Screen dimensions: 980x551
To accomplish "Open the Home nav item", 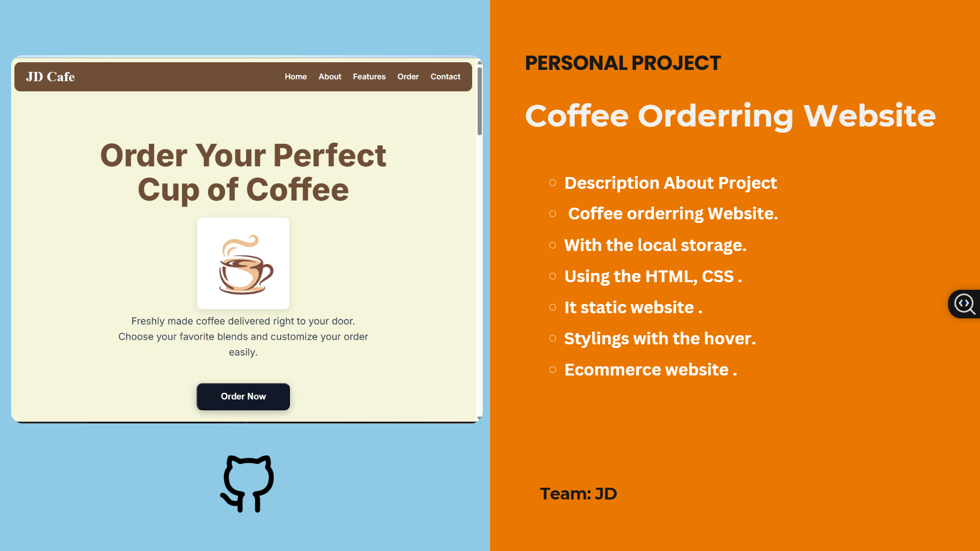I will point(296,77).
